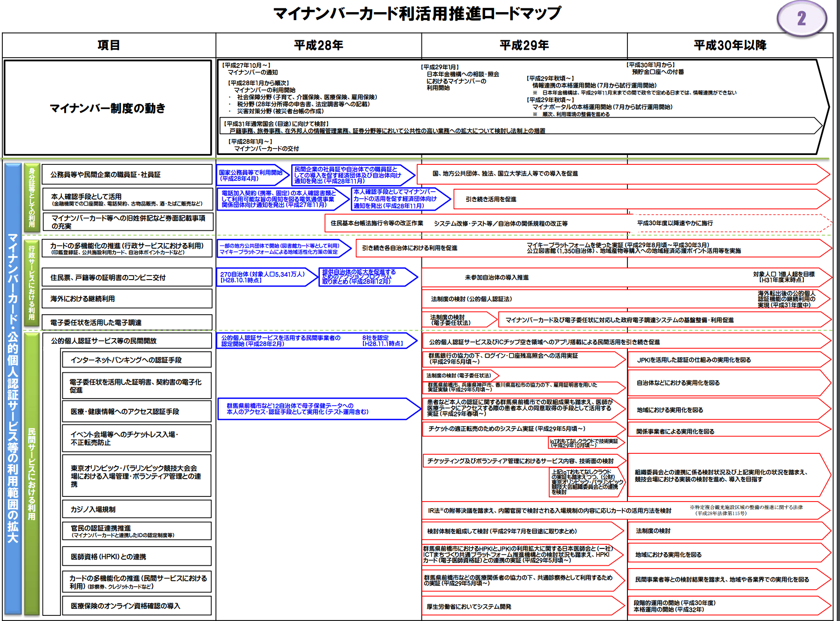Image resolution: width=840 pixels, height=621 pixels.
Task: Click 医師資格(HPKI)との連携 item
Action: point(137,556)
